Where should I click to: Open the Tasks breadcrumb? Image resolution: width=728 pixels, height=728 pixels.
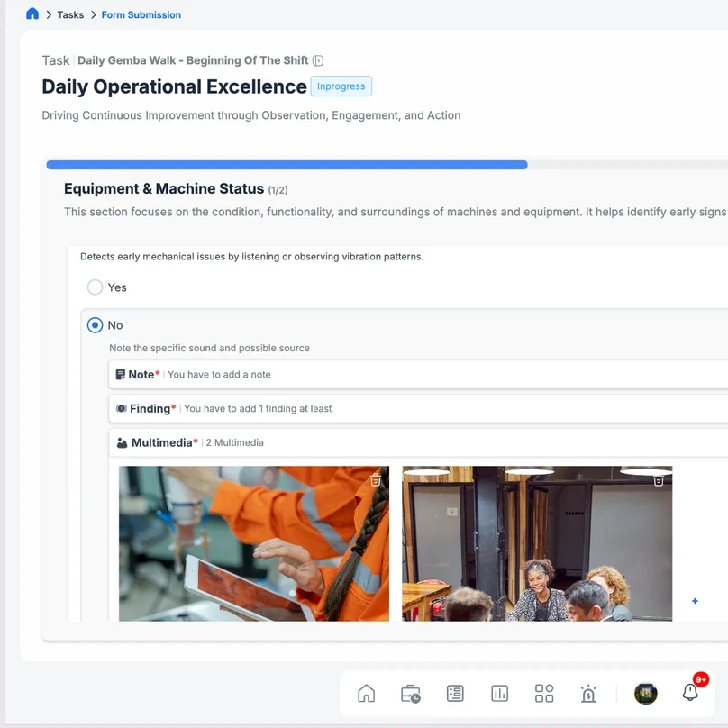(x=70, y=14)
